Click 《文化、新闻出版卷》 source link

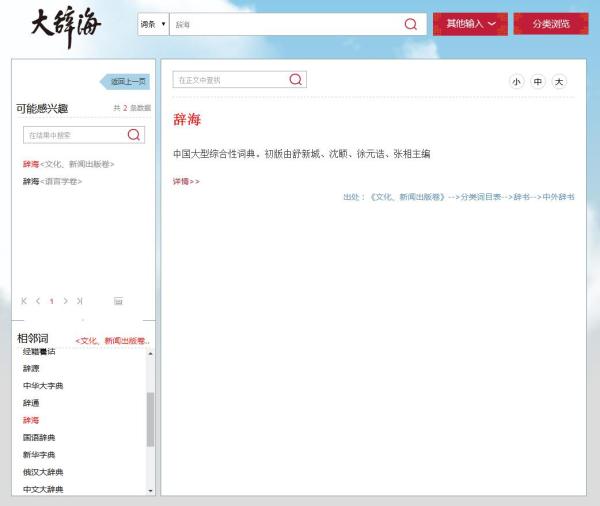click(407, 197)
